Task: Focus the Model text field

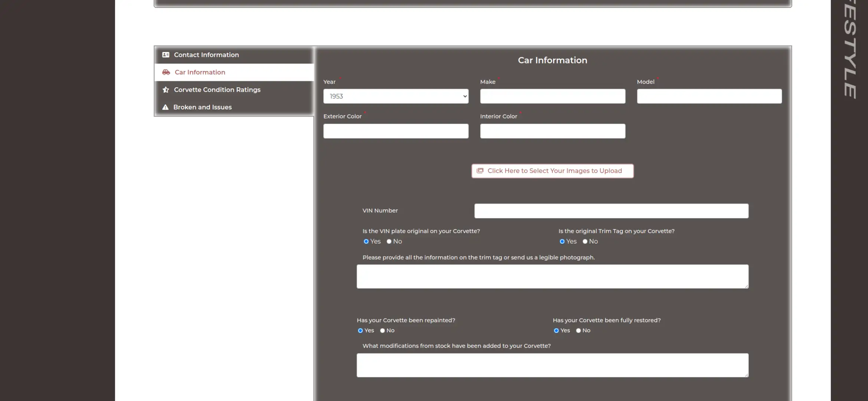Action: click(709, 96)
